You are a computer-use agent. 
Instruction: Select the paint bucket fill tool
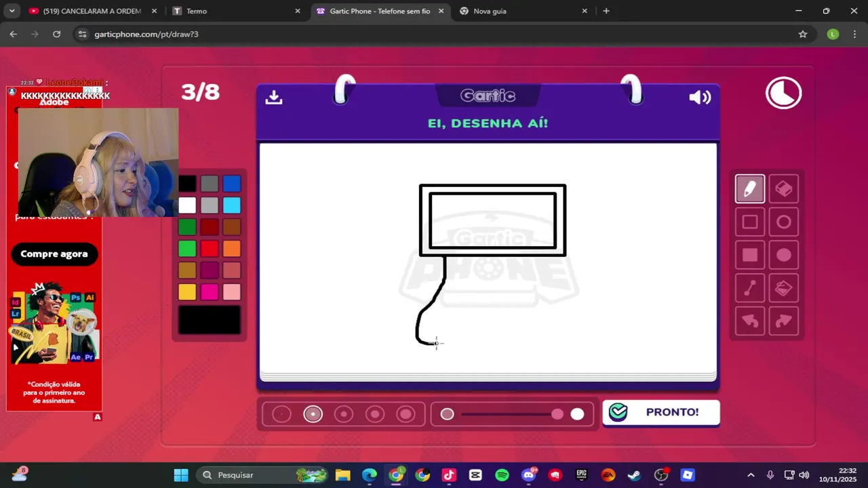pos(784,289)
